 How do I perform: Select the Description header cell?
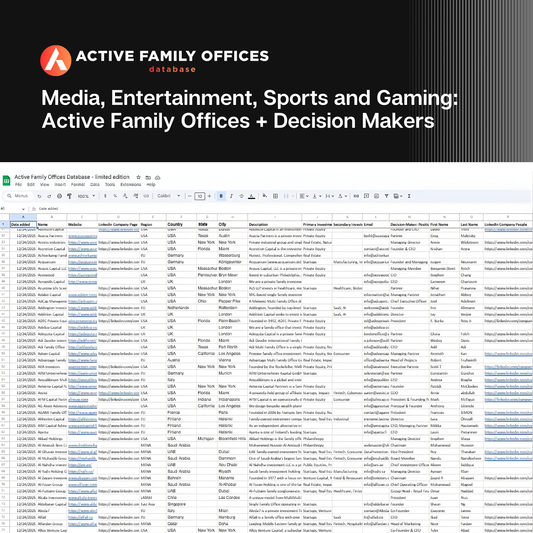[x=275, y=224]
